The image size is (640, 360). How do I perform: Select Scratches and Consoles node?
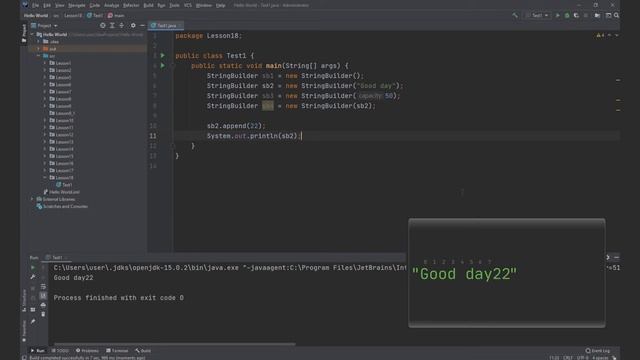coord(62,207)
